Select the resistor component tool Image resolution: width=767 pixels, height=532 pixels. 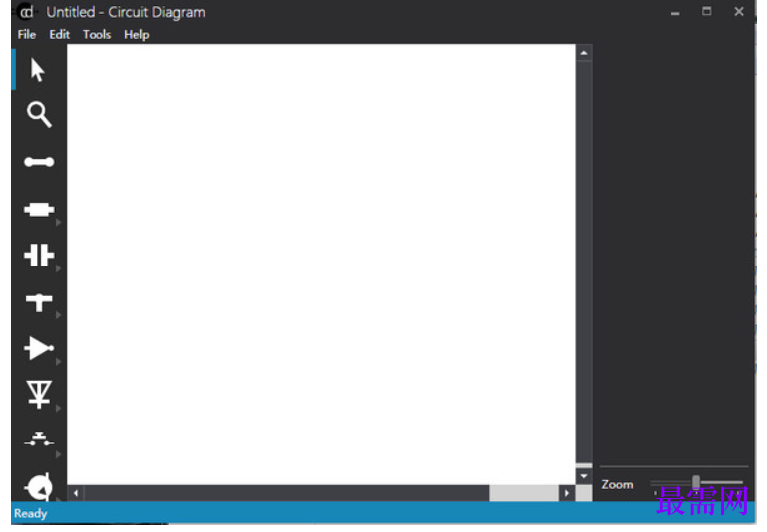point(39,209)
